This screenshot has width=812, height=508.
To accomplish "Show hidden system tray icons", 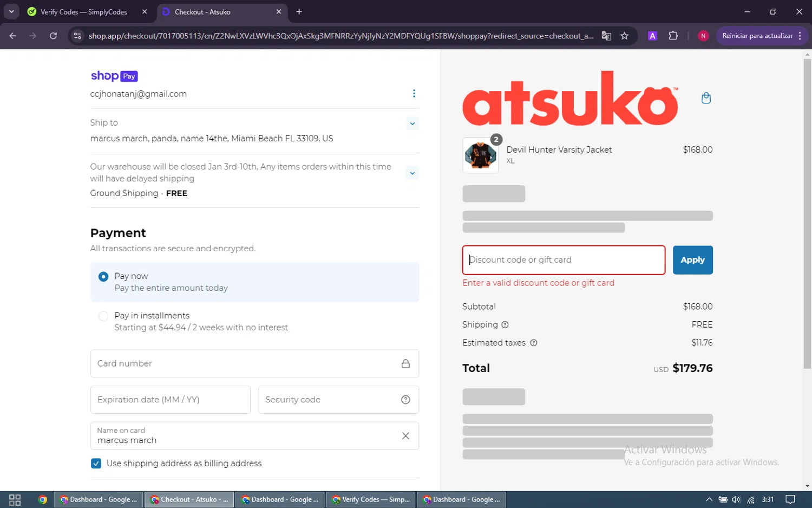I will tap(709, 500).
